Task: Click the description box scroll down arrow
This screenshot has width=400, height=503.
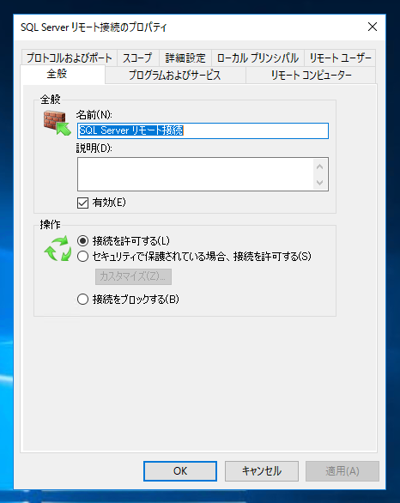Action: 320,182
